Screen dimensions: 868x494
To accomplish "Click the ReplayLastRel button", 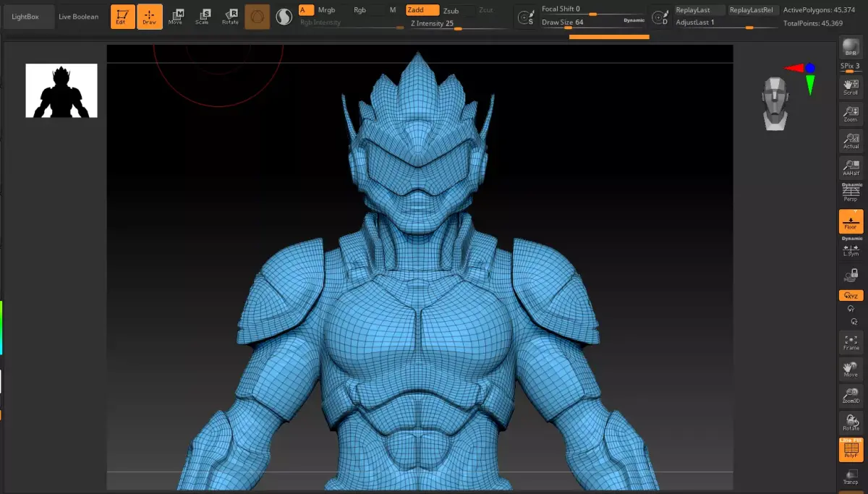I will click(752, 10).
